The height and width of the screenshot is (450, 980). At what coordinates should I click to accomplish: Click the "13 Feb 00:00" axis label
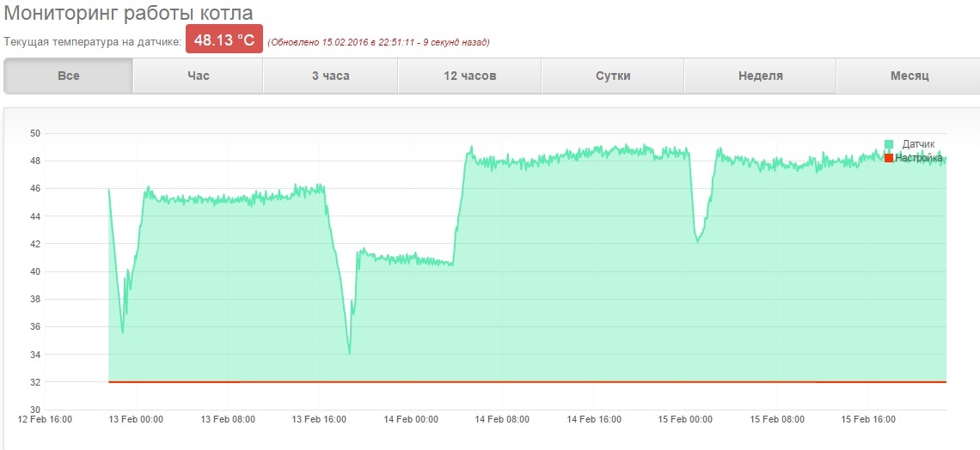[137, 419]
